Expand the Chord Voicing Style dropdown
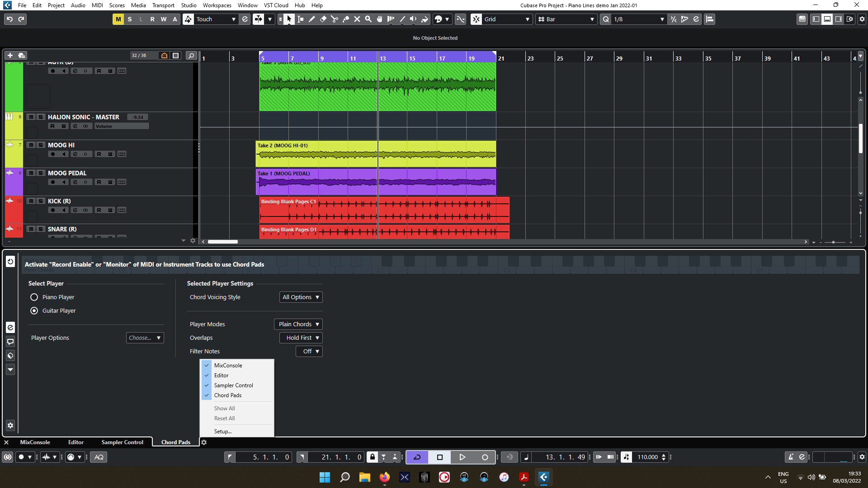 [x=301, y=297]
